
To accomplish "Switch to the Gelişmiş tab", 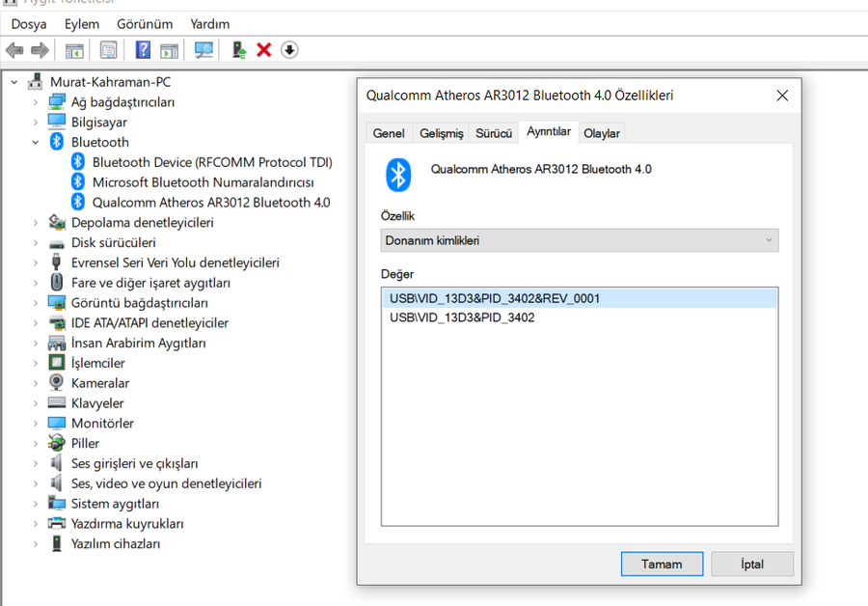I will (441, 133).
